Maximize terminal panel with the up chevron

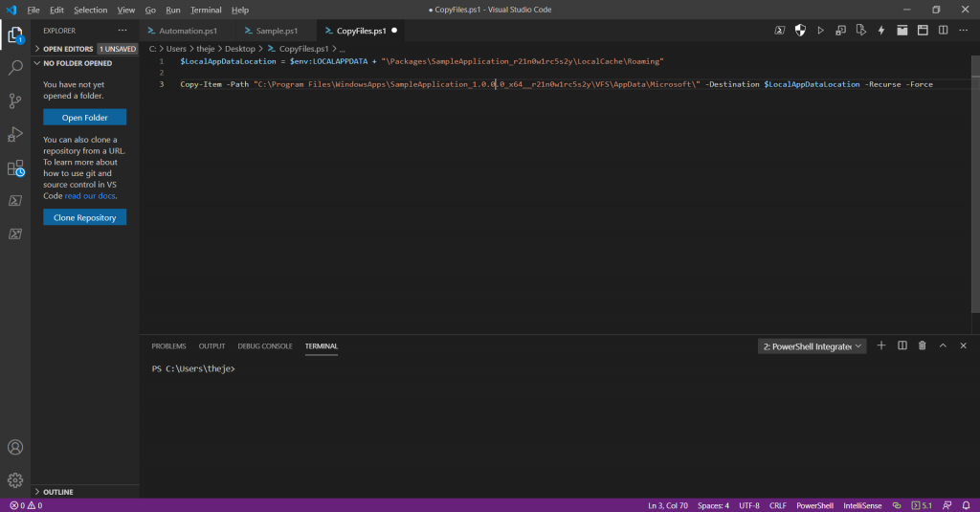pos(943,345)
